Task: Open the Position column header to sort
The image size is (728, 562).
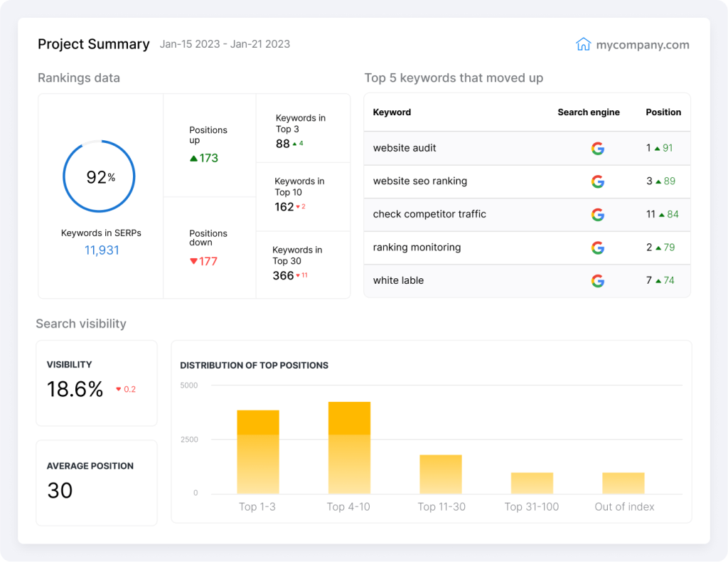Action: click(663, 112)
